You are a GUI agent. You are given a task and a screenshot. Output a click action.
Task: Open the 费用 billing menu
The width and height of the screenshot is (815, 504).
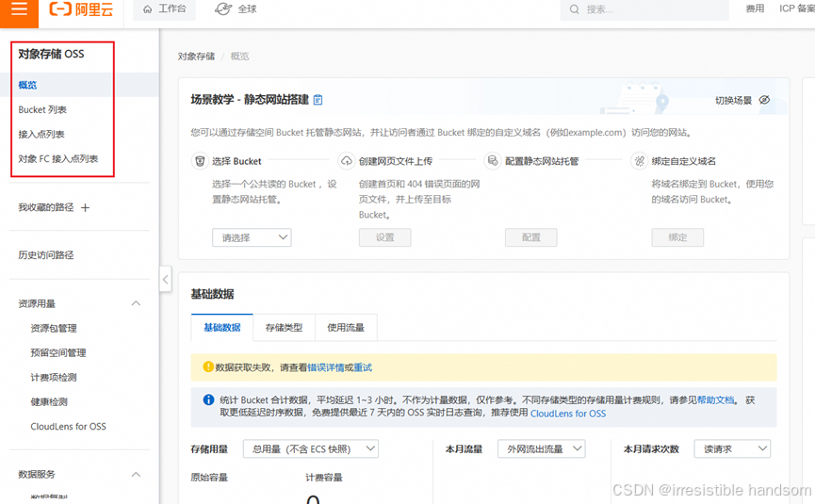pyautogui.click(x=755, y=8)
